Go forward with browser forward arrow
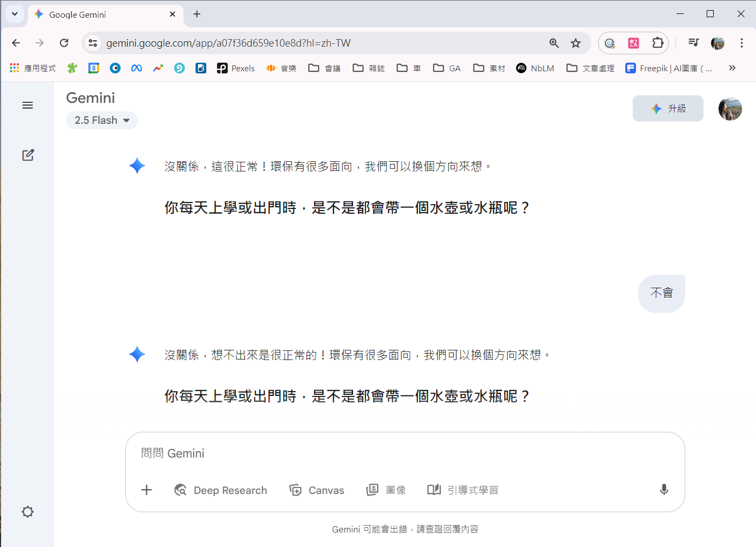Screen dimensions: 756x547 [x=40, y=43]
